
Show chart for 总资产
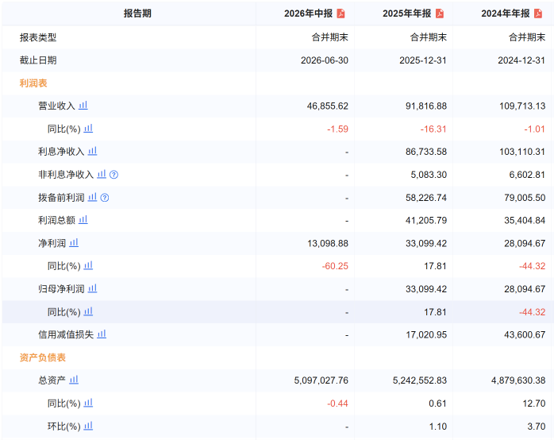[74, 380]
